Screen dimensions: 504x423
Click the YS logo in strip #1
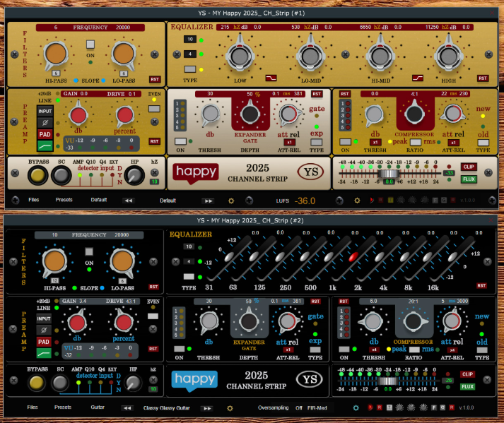(x=310, y=172)
